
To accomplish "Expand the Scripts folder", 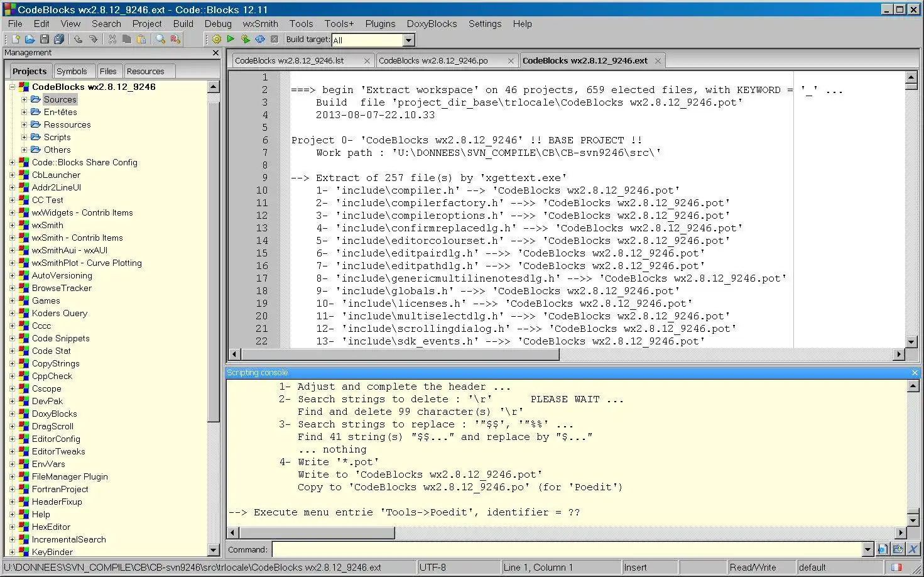I will click(24, 137).
